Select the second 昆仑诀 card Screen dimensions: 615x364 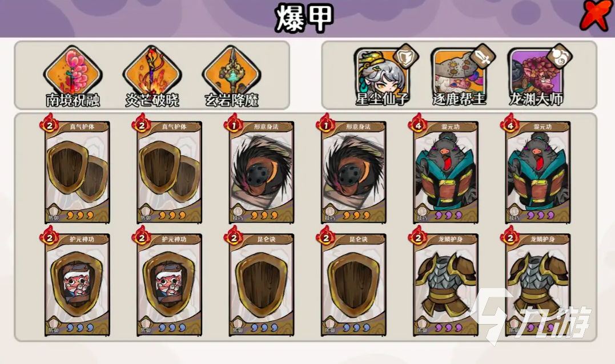pos(353,285)
